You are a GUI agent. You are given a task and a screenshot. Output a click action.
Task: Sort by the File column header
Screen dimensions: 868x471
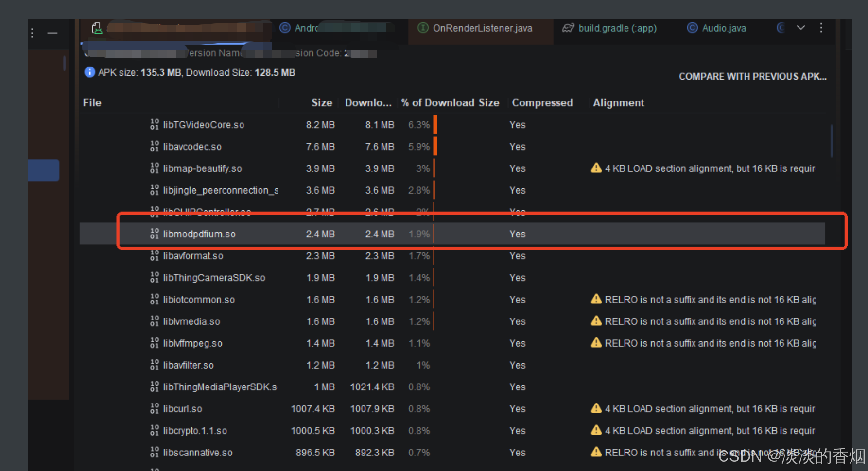(92, 103)
